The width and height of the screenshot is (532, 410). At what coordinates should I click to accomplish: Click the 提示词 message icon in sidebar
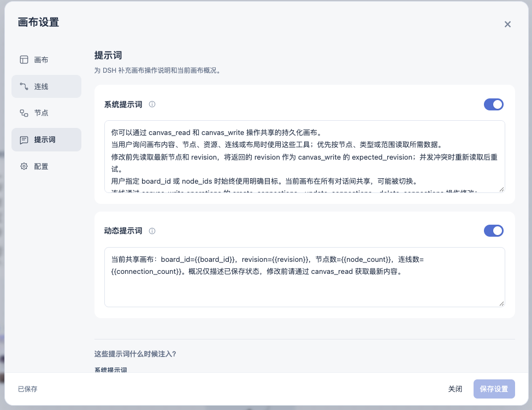pos(23,139)
